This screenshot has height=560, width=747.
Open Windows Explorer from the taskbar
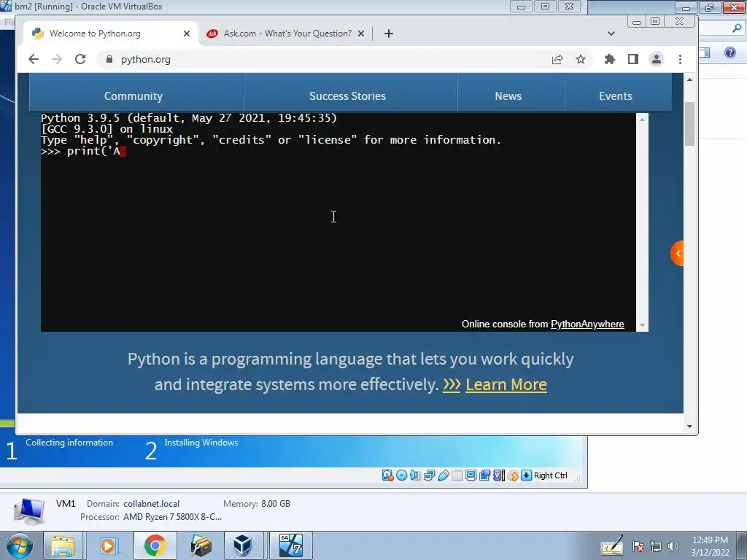click(x=63, y=545)
